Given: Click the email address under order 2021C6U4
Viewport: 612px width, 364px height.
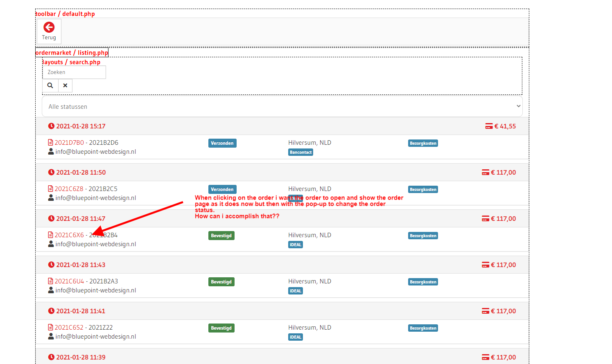Looking at the screenshot, I should coord(96,290).
